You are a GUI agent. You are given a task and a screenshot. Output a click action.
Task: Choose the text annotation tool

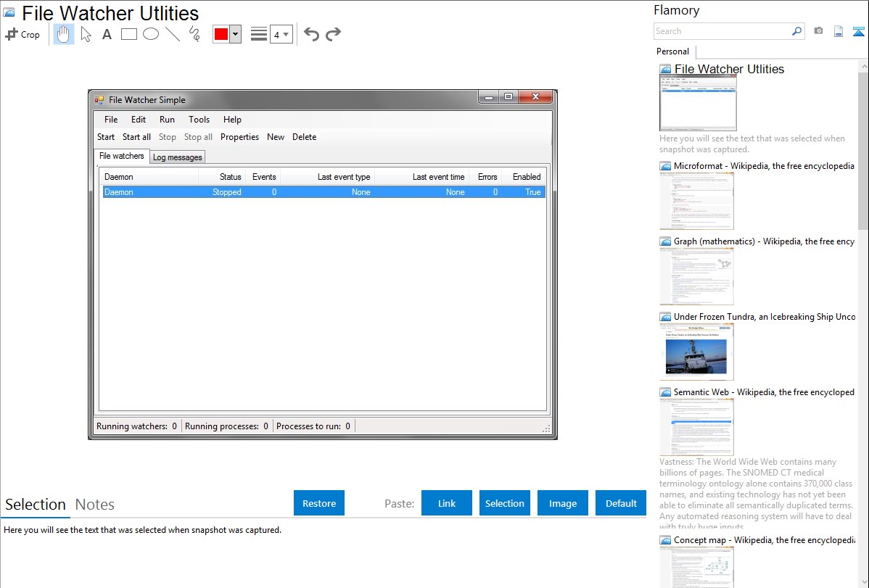pos(107,34)
